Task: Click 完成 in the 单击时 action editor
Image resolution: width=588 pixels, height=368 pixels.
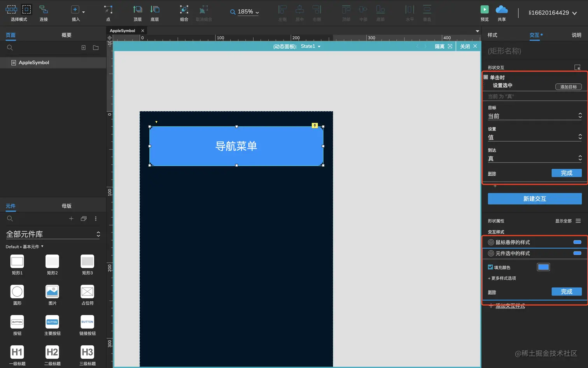Action: (x=567, y=173)
